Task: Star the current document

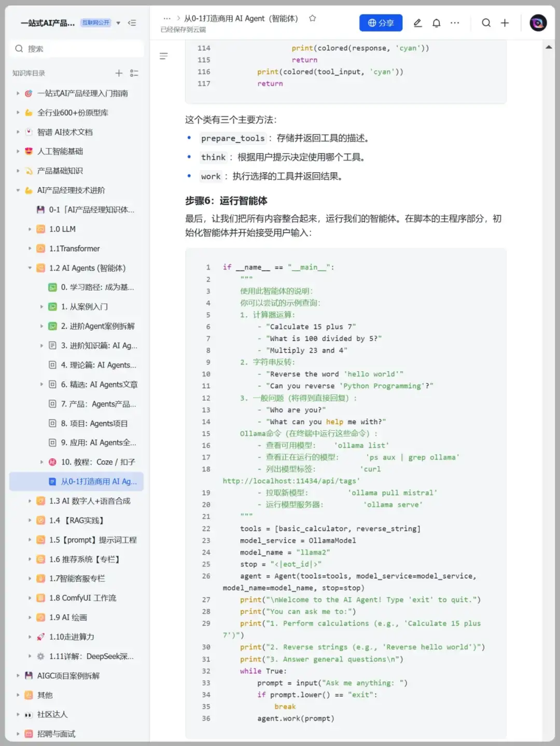Action: 312,18
